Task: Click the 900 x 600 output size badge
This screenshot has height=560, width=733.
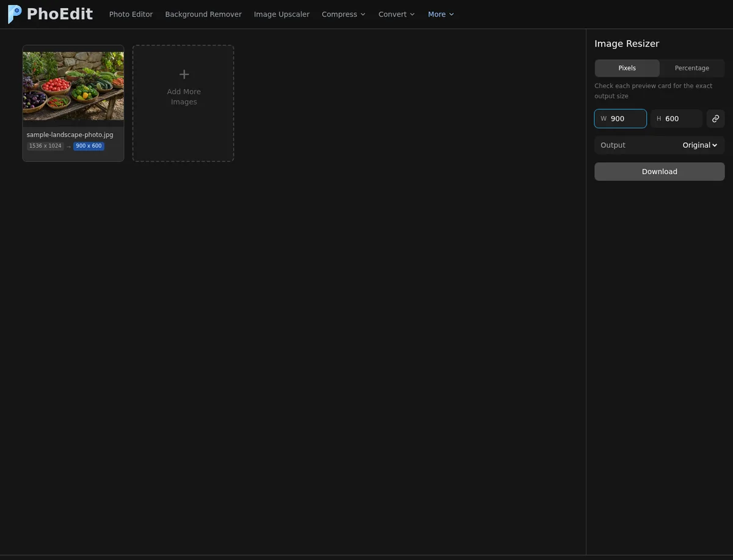Action: point(89,147)
